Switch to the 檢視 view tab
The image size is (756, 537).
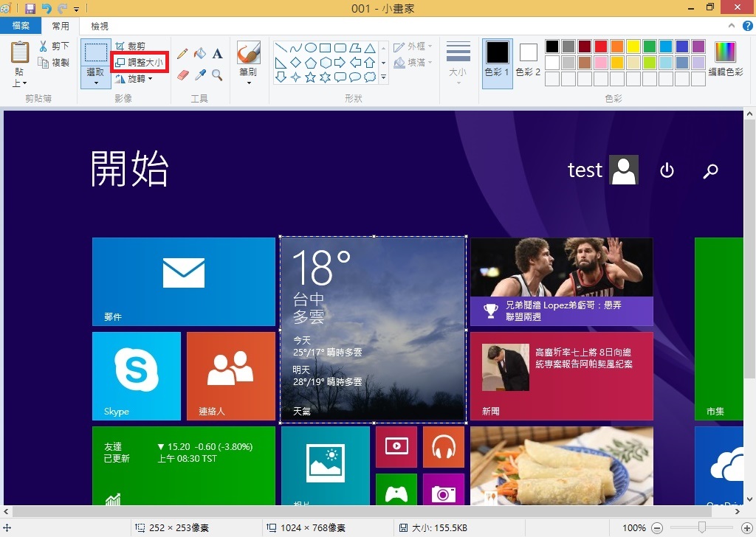pos(100,26)
